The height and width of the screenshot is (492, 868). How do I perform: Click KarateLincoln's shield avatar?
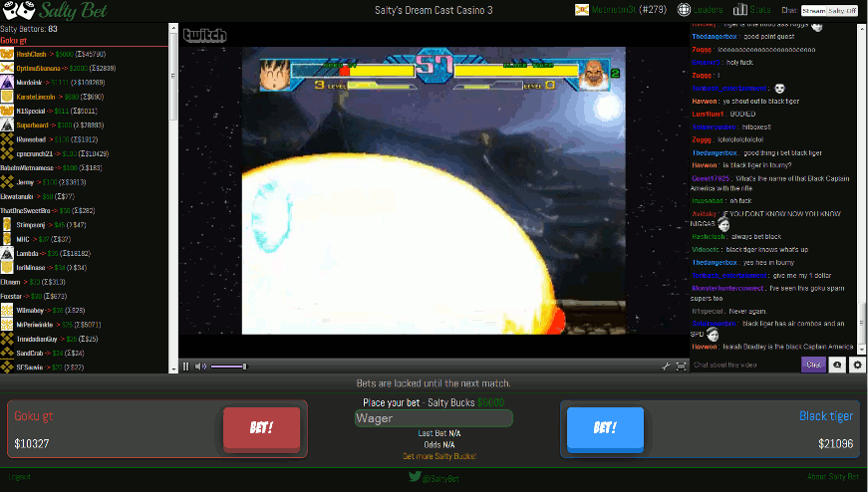click(7, 97)
